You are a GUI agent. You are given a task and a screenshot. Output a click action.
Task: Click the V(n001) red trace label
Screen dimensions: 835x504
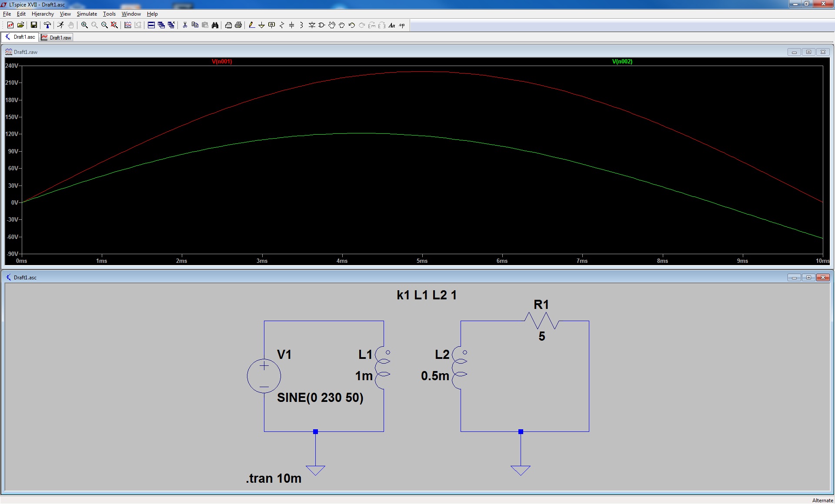click(x=222, y=62)
